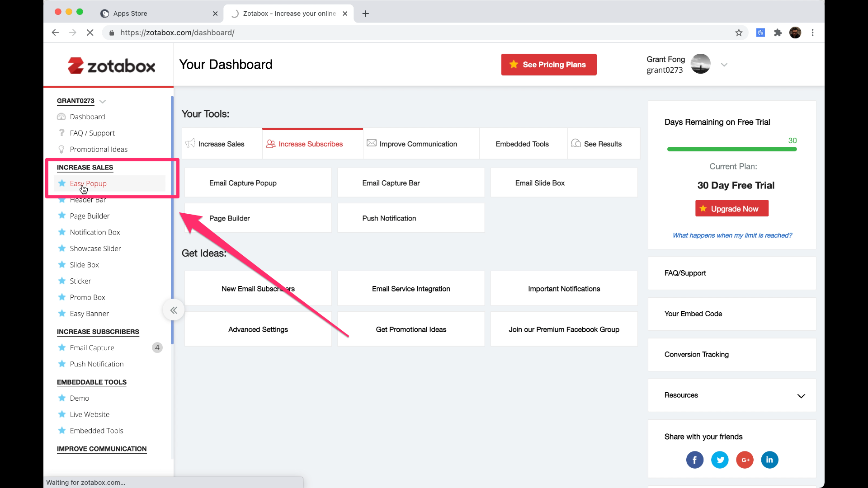Bookmark this page with star icon

pos(739,33)
